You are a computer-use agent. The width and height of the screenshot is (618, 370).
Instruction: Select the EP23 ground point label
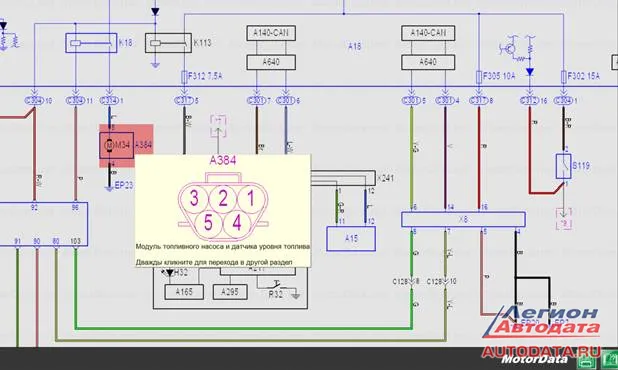[x=124, y=185]
